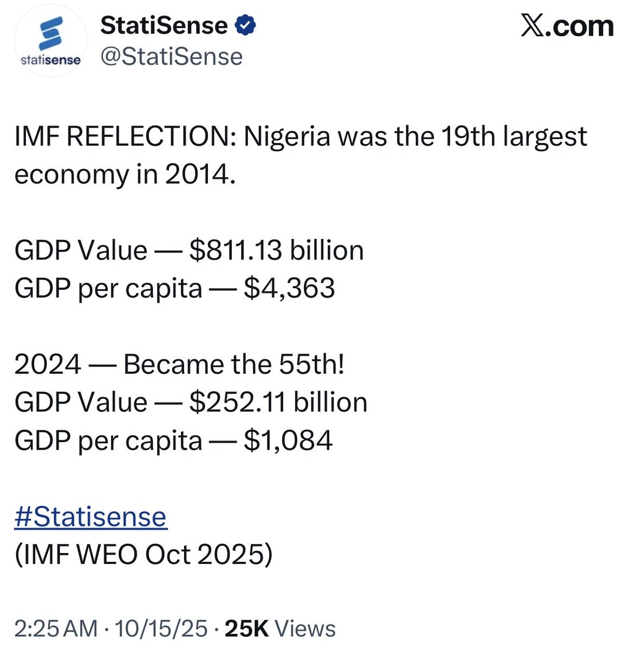The image size is (644, 650).
Task: Click the 2:25 AM timestamp
Action: click(56, 629)
